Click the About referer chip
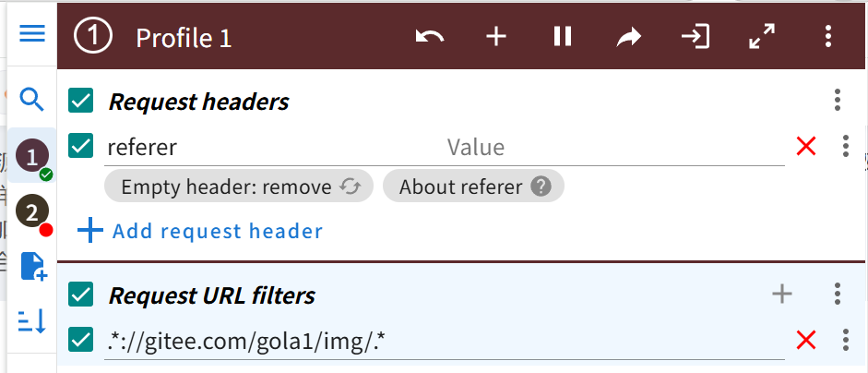Screen dimensions: 868x373 pos(474,186)
